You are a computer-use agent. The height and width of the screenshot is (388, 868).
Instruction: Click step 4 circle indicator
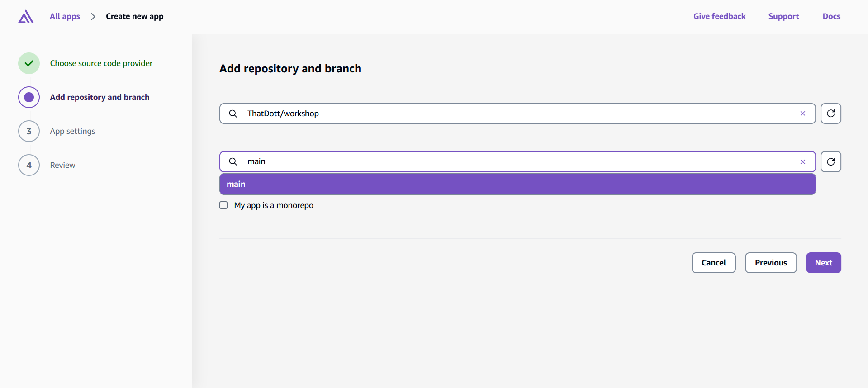point(29,165)
